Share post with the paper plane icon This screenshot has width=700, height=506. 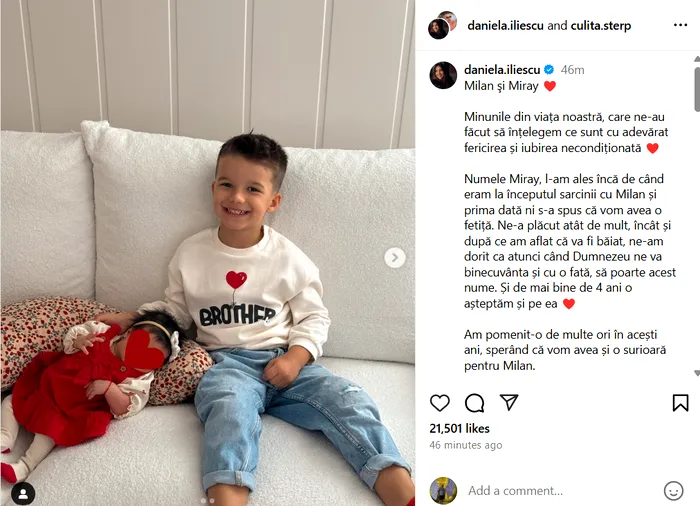(x=508, y=402)
